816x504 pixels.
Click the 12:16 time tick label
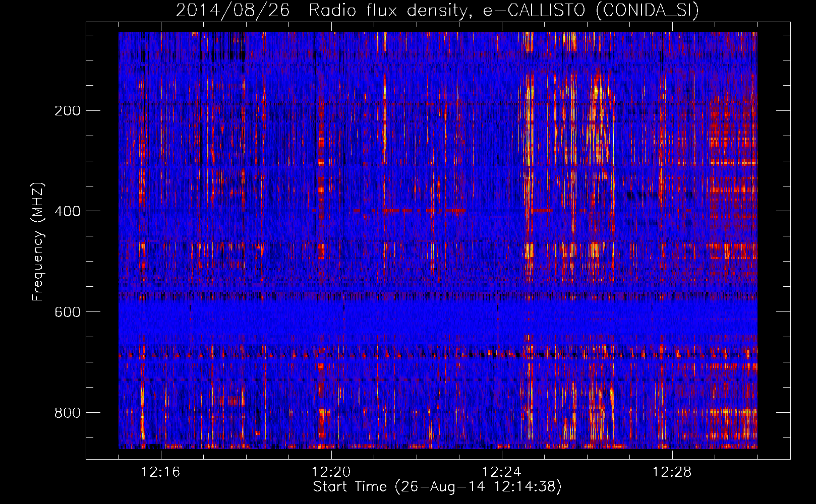click(161, 472)
